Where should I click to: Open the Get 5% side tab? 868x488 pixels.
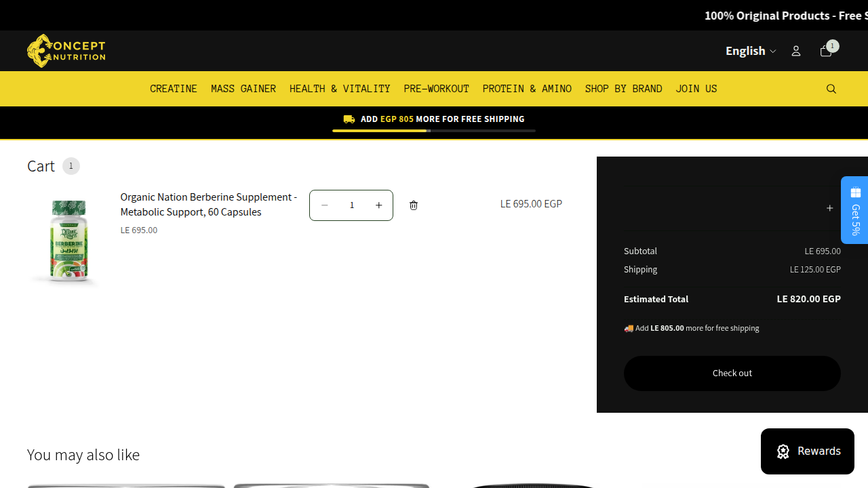tap(855, 210)
